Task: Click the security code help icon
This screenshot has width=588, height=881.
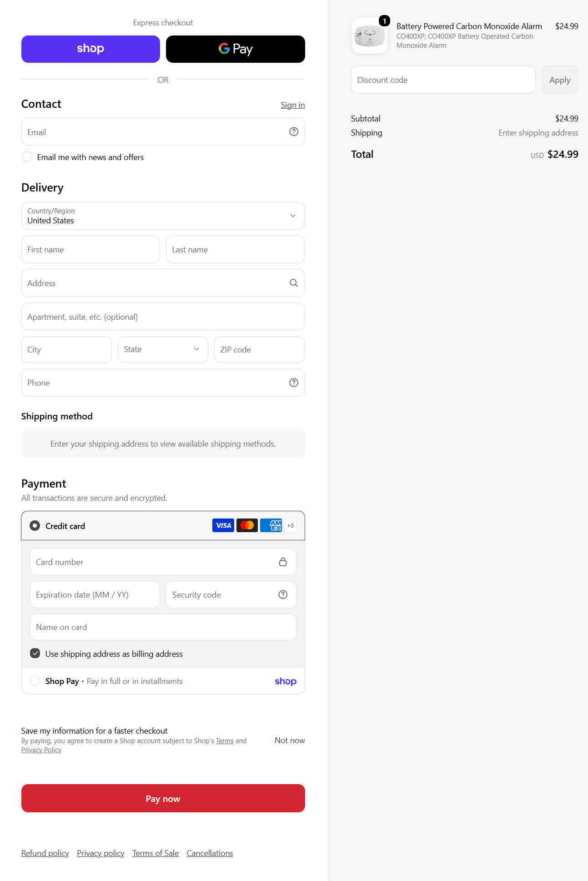Action: click(283, 594)
